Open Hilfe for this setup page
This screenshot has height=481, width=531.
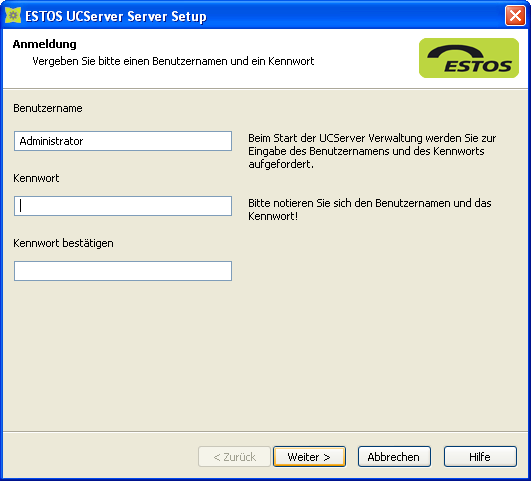(x=480, y=457)
